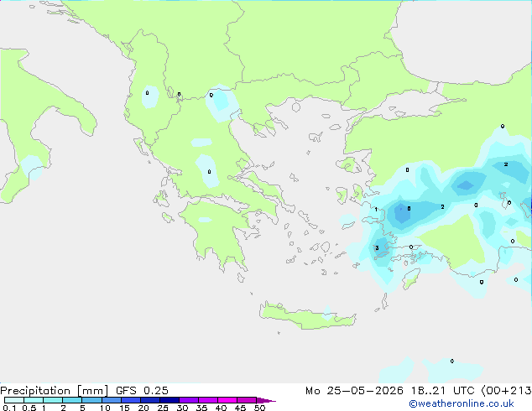This screenshot has height=411, width=532.
Task: Click the '10' legend scale label
Action: pyautogui.click(x=105, y=408)
